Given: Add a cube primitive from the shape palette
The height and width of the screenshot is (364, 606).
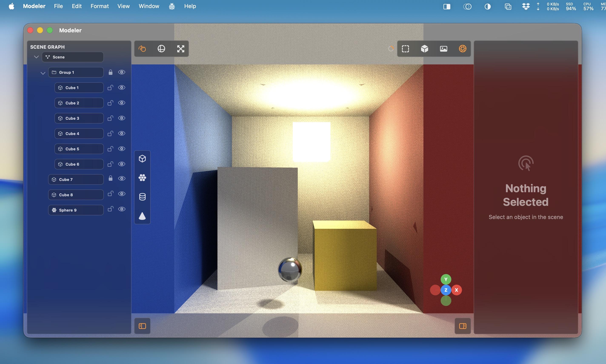Looking at the screenshot, I should click(x=142, y=159).
